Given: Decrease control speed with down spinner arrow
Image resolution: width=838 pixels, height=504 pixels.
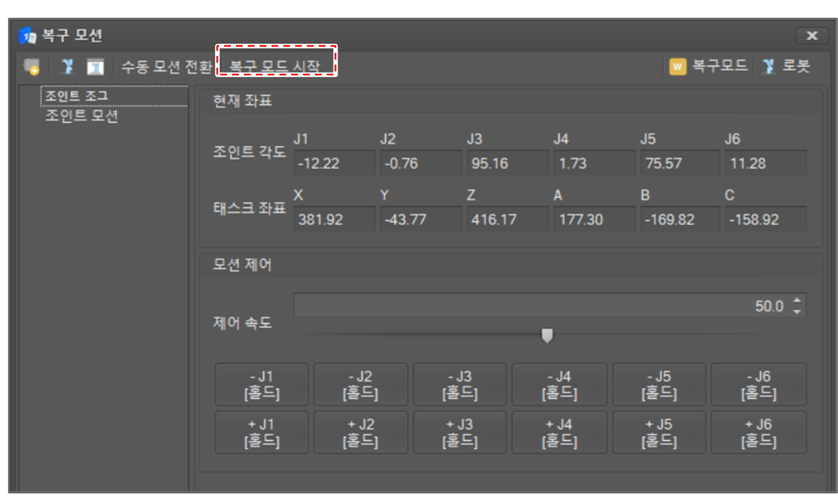Looking at the screenshot, I should (x=797, y=311).
